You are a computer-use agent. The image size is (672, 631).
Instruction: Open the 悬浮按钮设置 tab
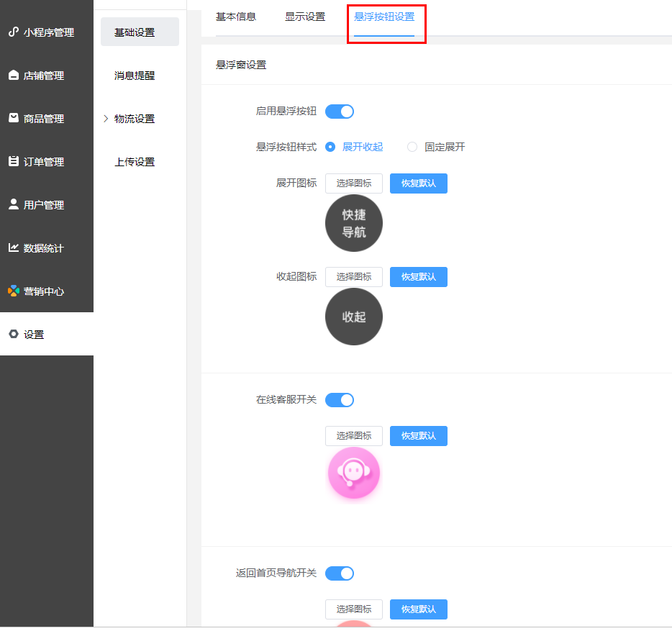pyautogui.click(x=384, y=17)
